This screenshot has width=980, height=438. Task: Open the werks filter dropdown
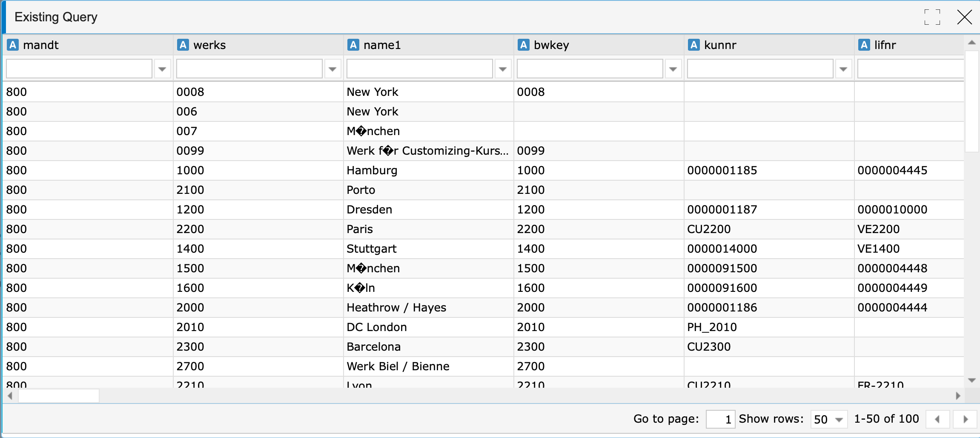point(332,69)
